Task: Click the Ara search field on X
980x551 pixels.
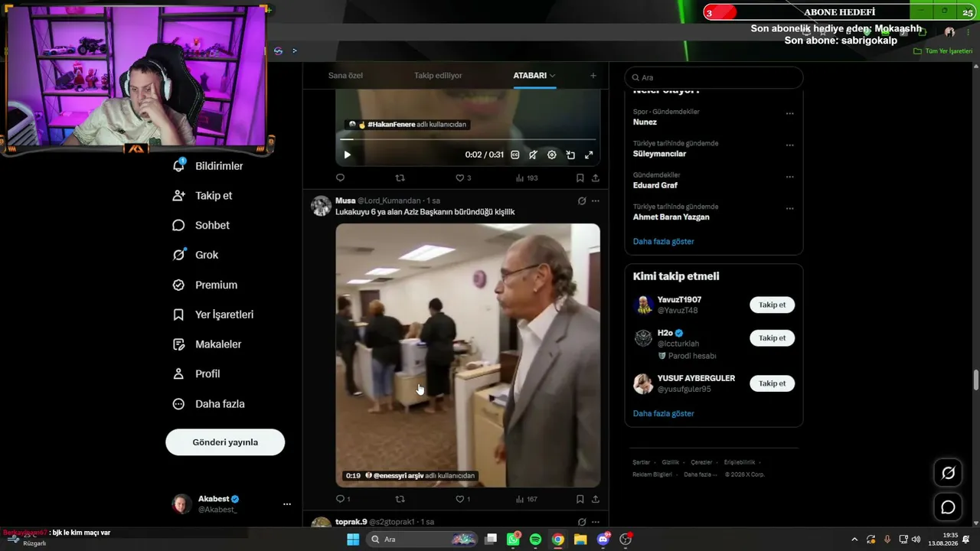Action: [714, 77]
